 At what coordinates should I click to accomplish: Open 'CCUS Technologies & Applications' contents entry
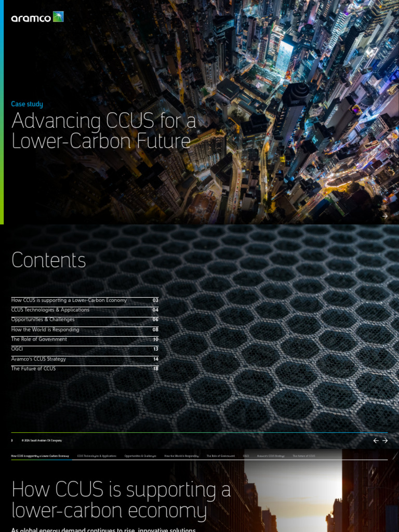point(85,310)
